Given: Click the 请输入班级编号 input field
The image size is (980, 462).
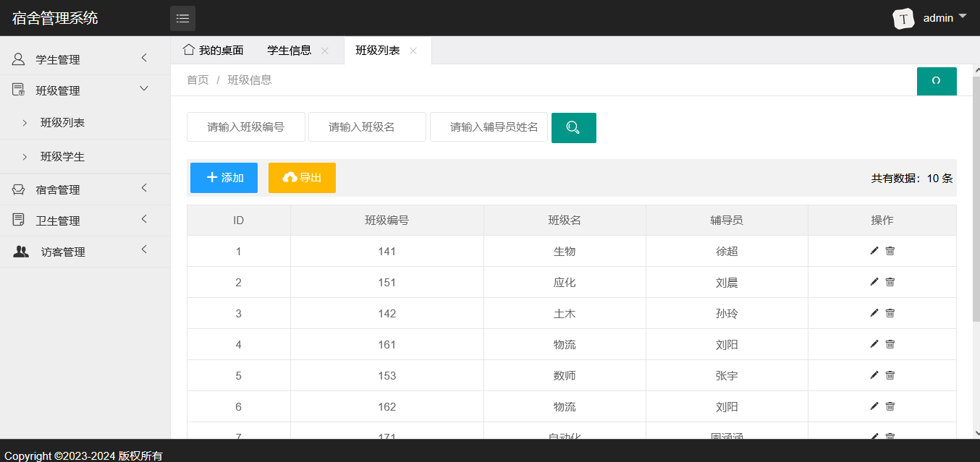Looking at the screenshot, I should tap(245, 127).
